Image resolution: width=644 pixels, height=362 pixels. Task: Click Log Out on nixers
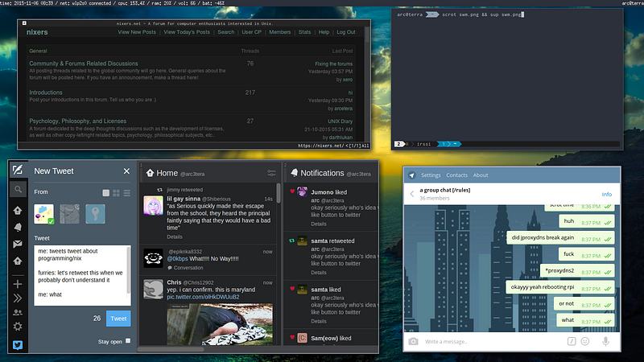click(346, 32)
